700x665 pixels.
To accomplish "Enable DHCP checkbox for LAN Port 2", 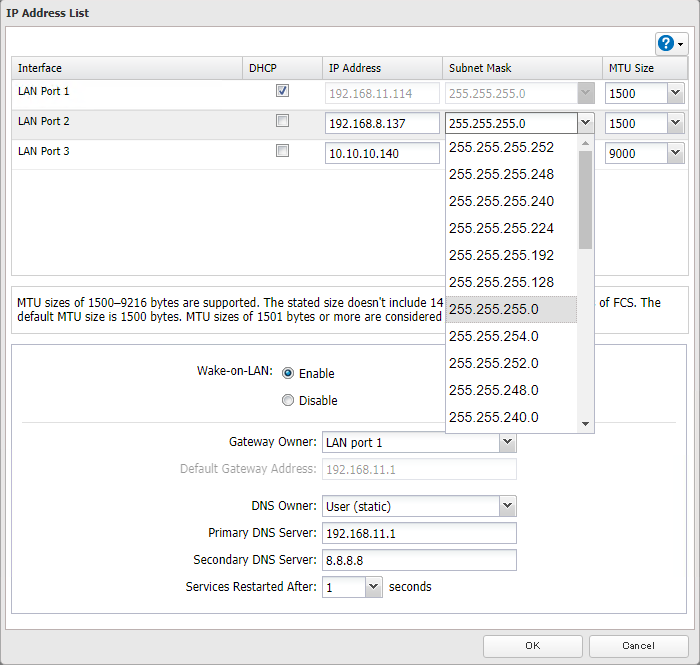I will pyautogui.click(x=283, y=121).
